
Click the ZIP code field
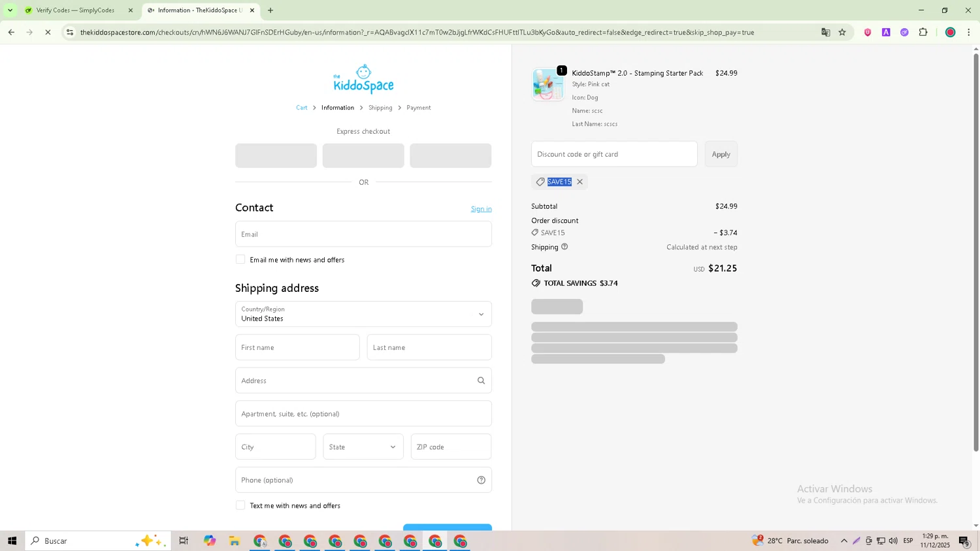(451, 447)
